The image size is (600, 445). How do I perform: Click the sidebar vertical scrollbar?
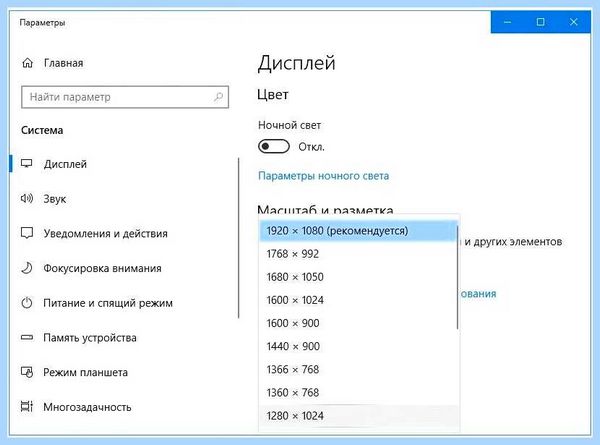coord(238,238)
